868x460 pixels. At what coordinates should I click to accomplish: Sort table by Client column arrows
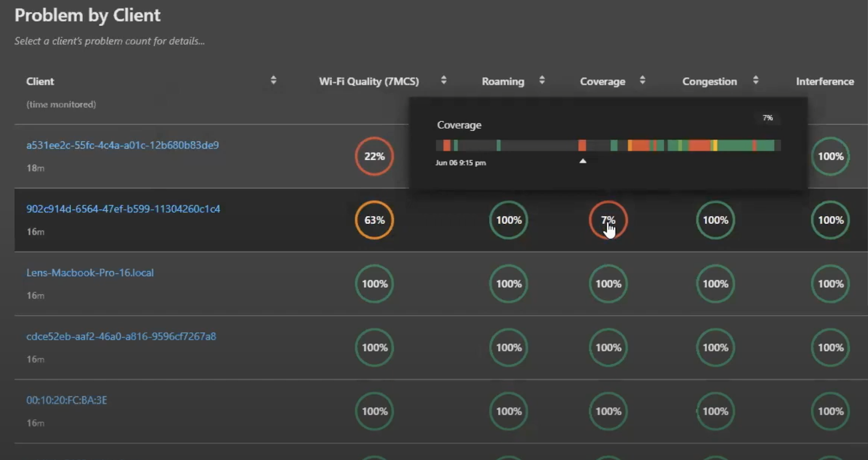[x=273, y=80]
